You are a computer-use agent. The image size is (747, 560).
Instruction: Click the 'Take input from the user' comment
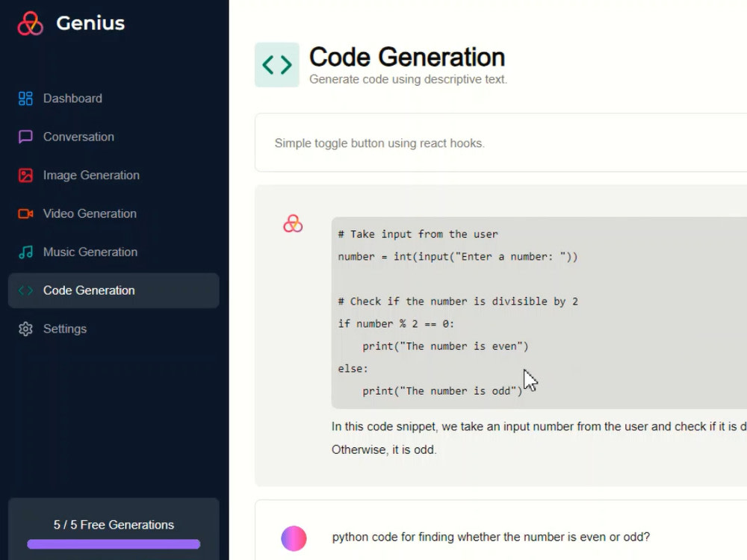click(418, 234)
